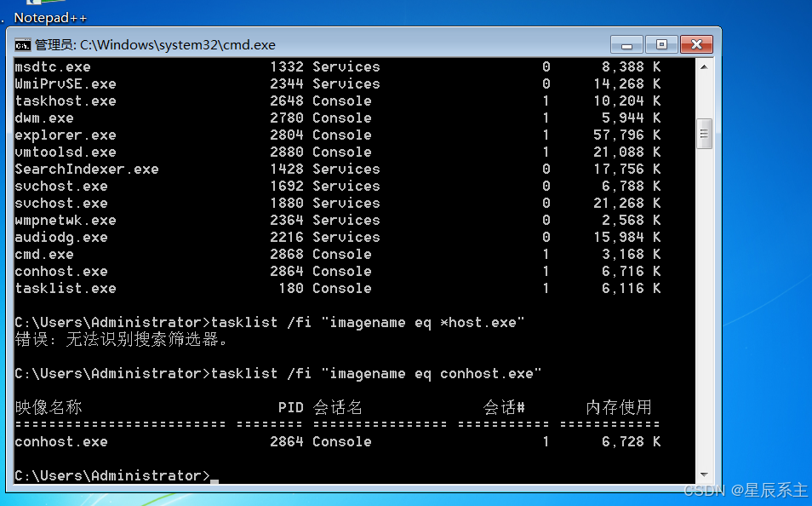The image size is (812, 506).
Task: Maximize the cmd.exe window
Action: click(661, 44)
